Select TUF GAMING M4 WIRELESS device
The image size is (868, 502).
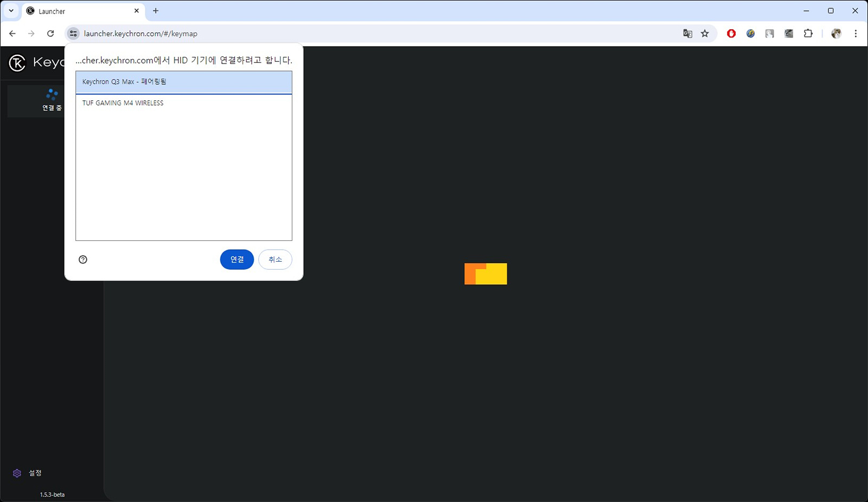(x=183, y=103)
